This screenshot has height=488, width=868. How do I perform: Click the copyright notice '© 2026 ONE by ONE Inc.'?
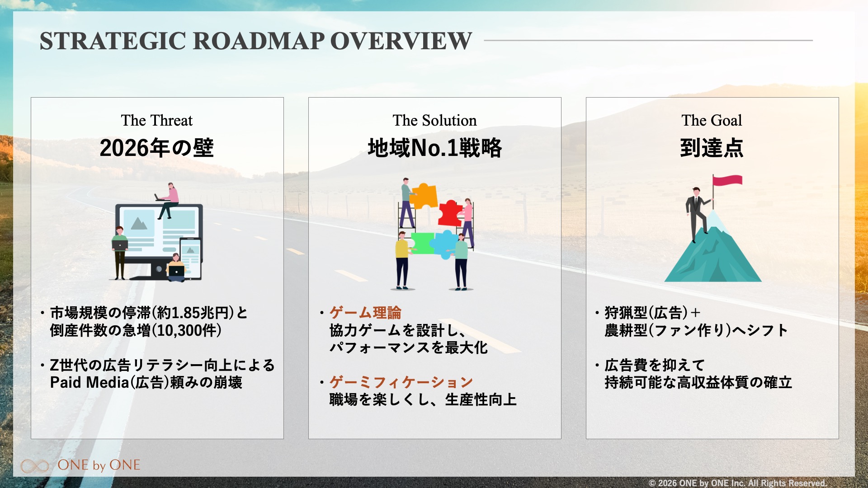click(x=738, y=483)
